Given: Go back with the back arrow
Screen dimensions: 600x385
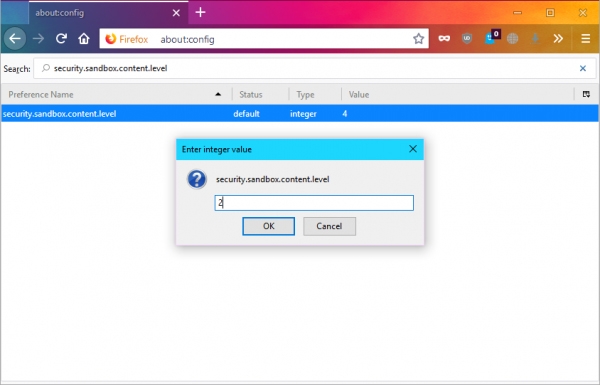Looking at the screenshot, I should coord(15,39).
